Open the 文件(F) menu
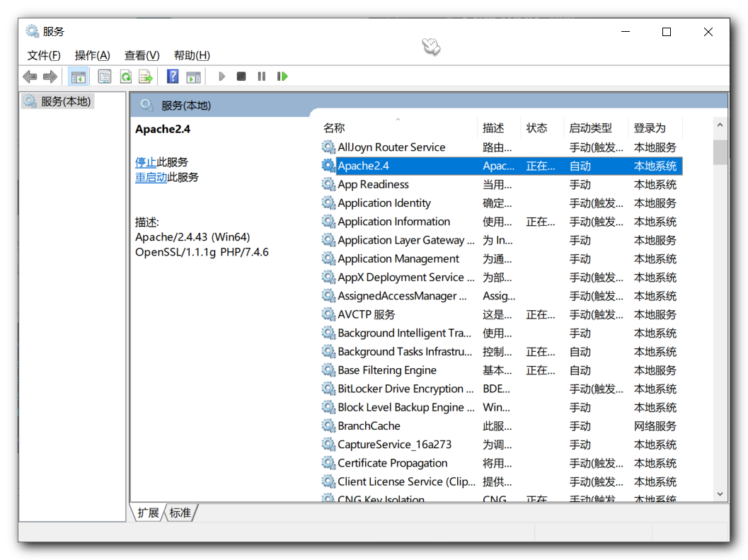 (x=44, y=55)
